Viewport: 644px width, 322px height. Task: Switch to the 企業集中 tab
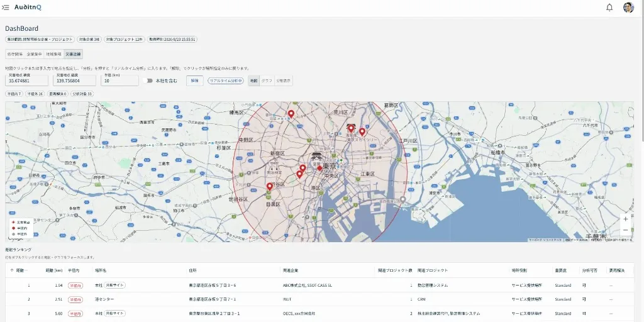click(34, 54)
